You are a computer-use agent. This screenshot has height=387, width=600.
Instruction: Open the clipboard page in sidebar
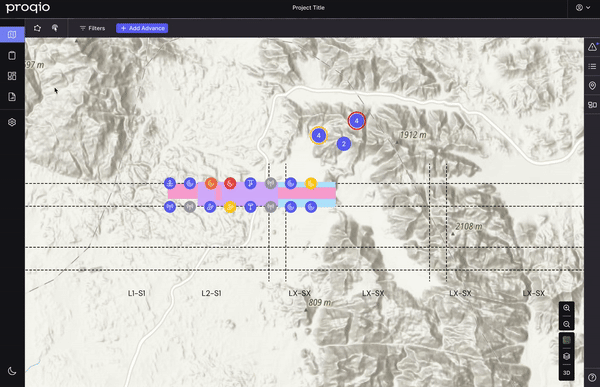[12, 56]
